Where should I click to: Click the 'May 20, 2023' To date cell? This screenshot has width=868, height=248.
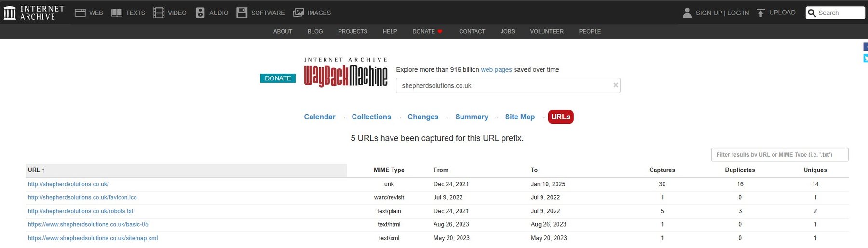549,238
